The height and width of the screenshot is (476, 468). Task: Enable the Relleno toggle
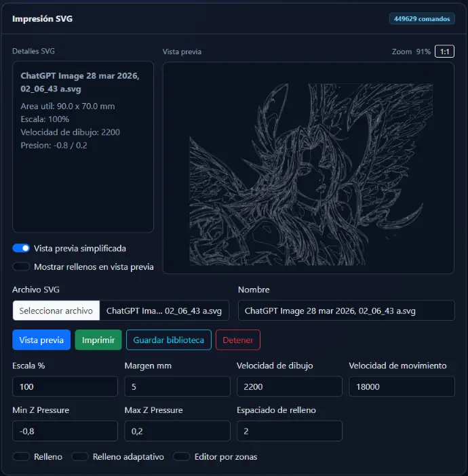[x=22, y=457]
